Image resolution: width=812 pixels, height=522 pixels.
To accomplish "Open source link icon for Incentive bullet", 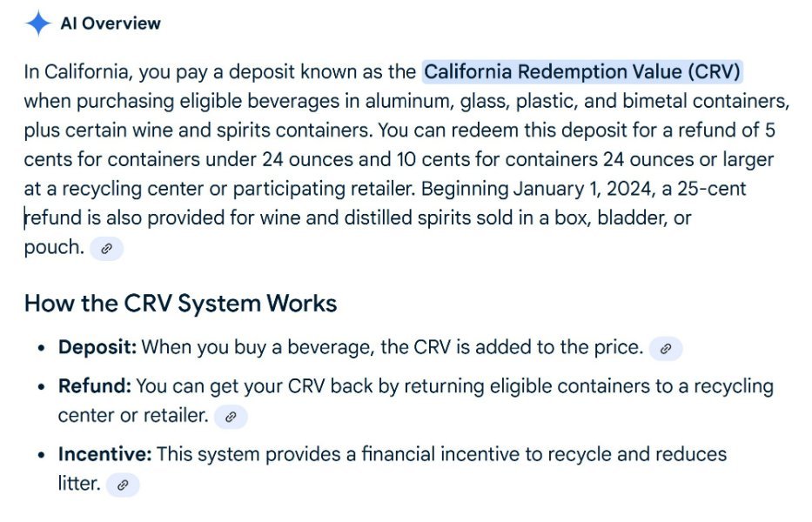I will pyautogui.click(x=123, y=485).
